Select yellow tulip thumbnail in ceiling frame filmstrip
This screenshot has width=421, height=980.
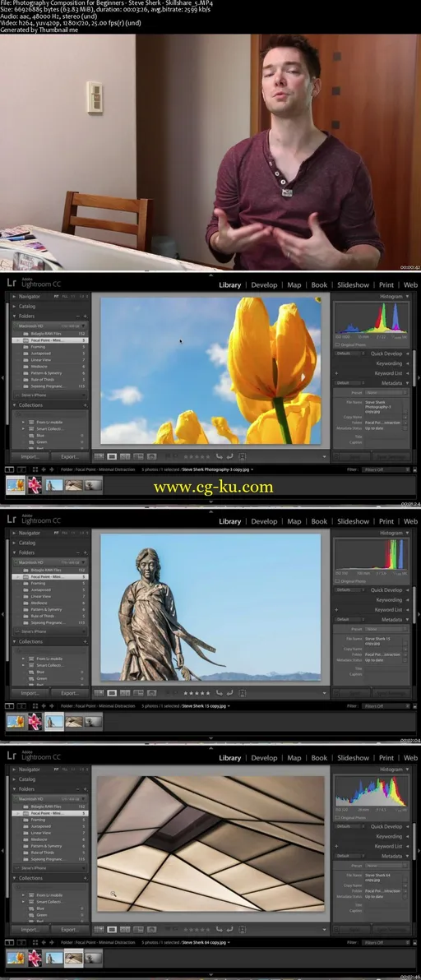click(16, 958)
